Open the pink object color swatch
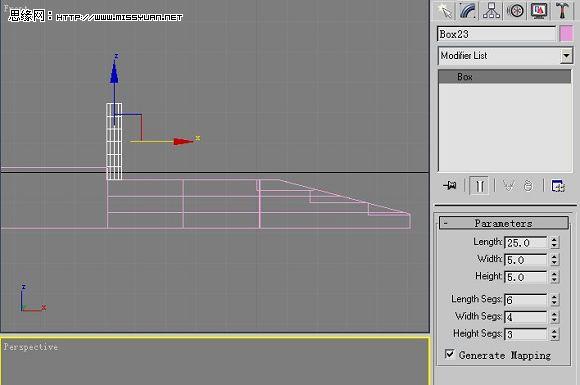 point(566,34)
